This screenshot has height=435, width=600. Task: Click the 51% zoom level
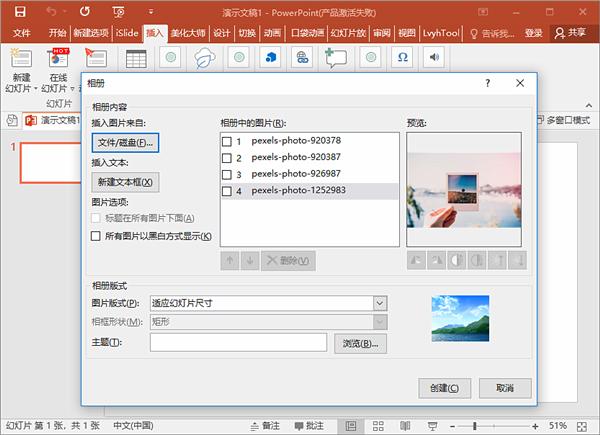[x=558, y=426]
